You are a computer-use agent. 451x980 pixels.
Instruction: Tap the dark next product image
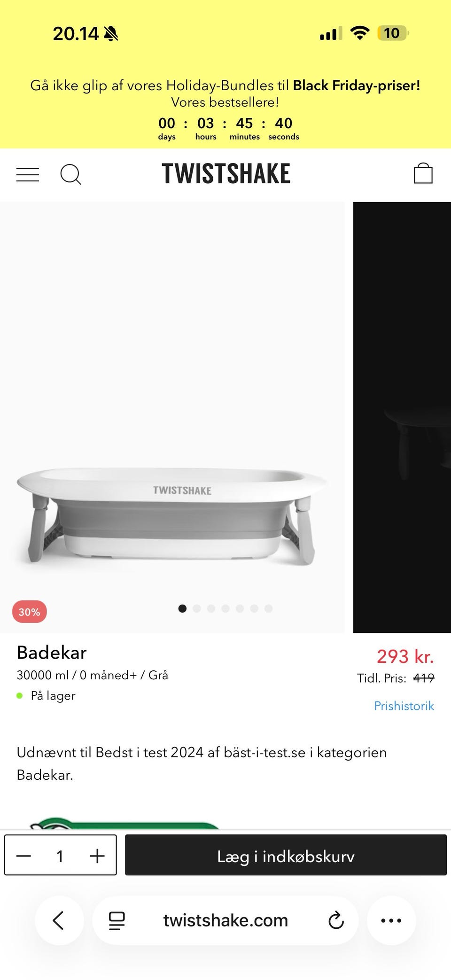pyautogui.click(x=402, y=417)
